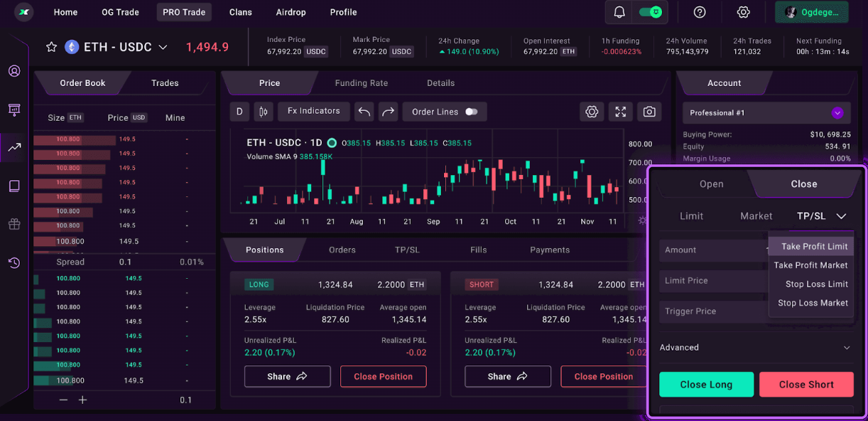Viewport: 868px width, 421px height.
Task: Open settings gear in top navigation
Action: pos(743,12)
